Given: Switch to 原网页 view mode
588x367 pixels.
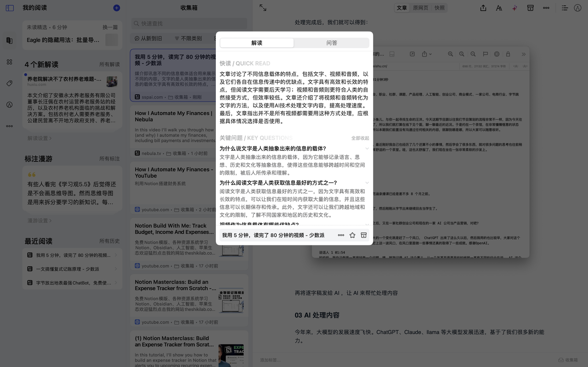Looking at the screenshot, I should click(420, 8).
